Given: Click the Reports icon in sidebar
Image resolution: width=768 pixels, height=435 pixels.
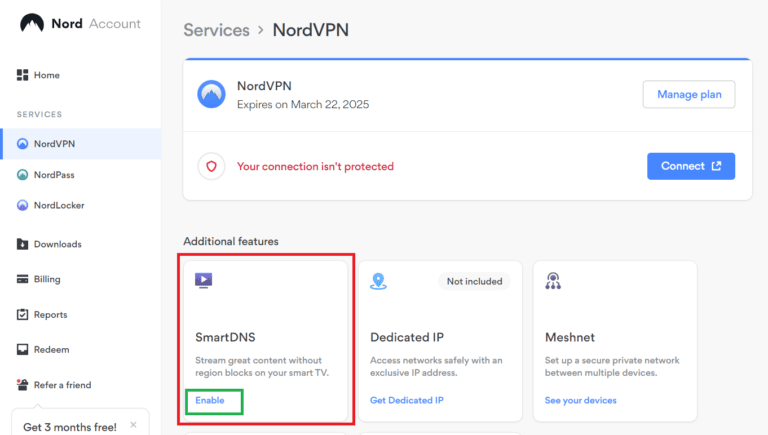Looking at the screenshot, I should (x=22, y=315).
